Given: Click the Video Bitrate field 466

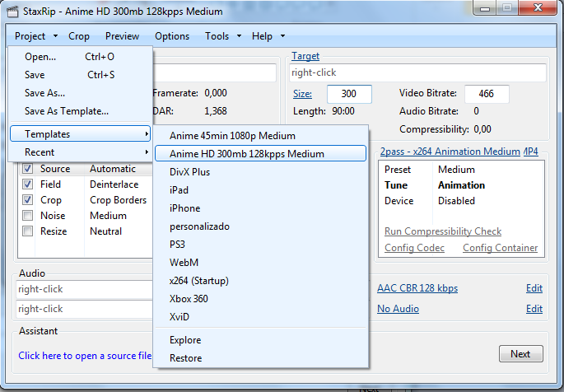Looking at the screenshot, I should pos(487,94).
